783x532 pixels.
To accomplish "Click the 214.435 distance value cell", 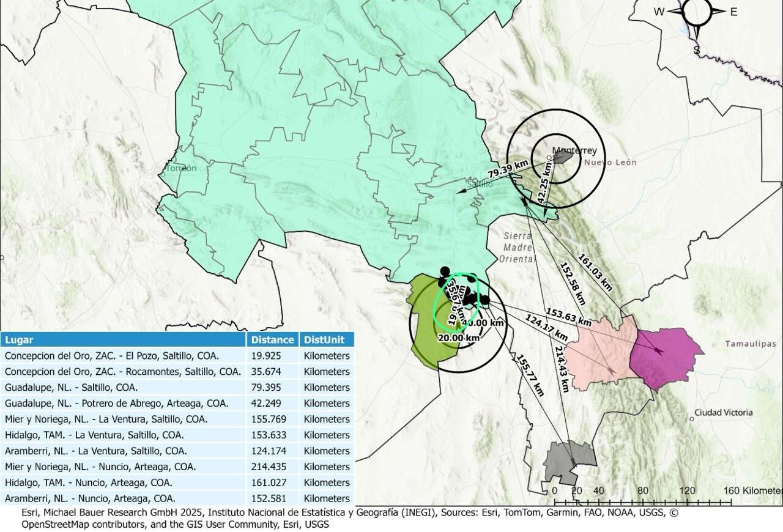I will (272, 467).
